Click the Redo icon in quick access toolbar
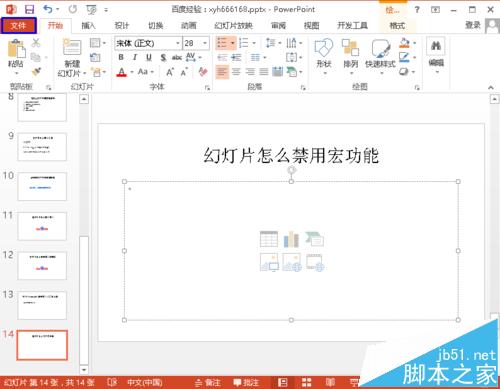The image size is (500, 389). pyautogui.click(x=73, y=9)
